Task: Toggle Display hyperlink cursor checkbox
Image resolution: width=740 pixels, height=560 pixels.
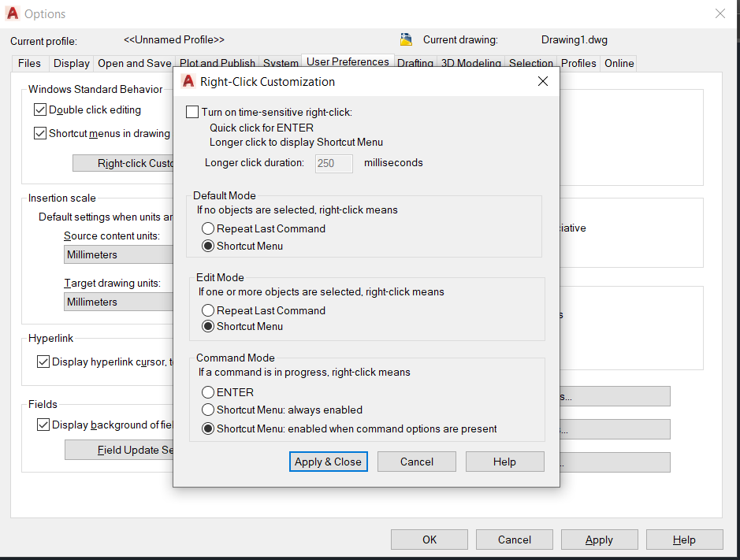Action: (43, 362)
